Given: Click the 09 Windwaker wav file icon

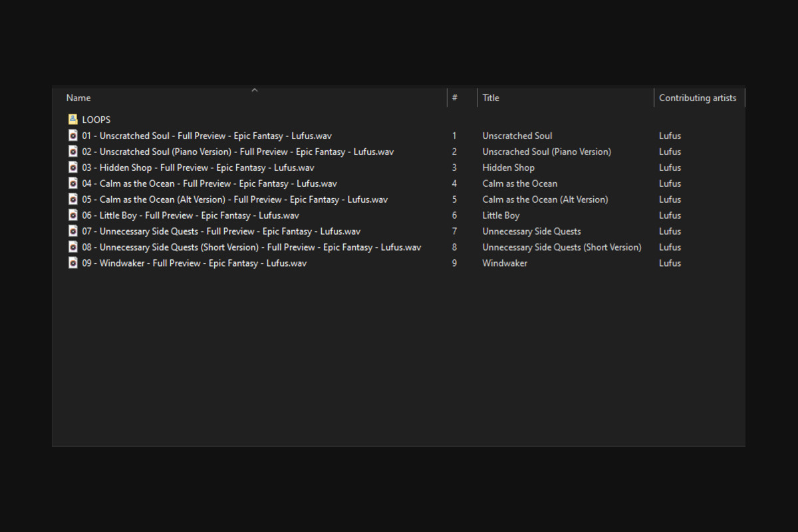Looking at the screenshot, I should pos(73,263).
